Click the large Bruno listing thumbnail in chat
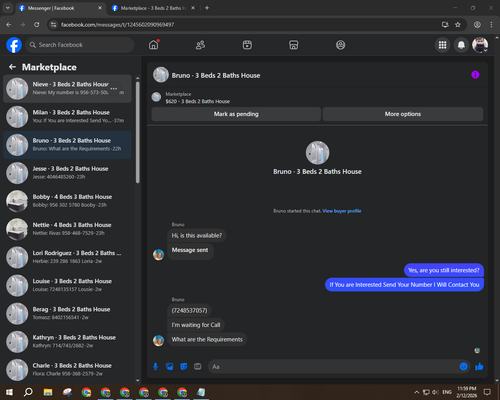Viewport: 500px width, 400px height. 317,153
